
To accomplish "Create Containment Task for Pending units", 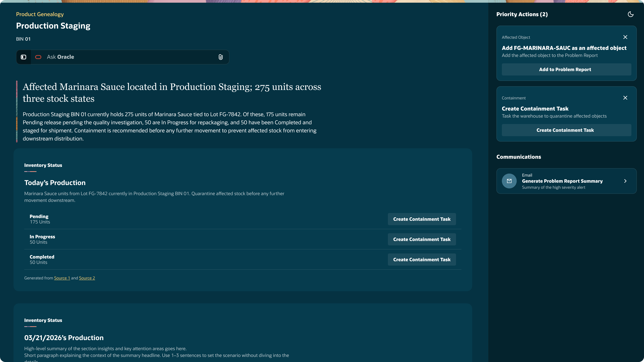I will 422,219.
